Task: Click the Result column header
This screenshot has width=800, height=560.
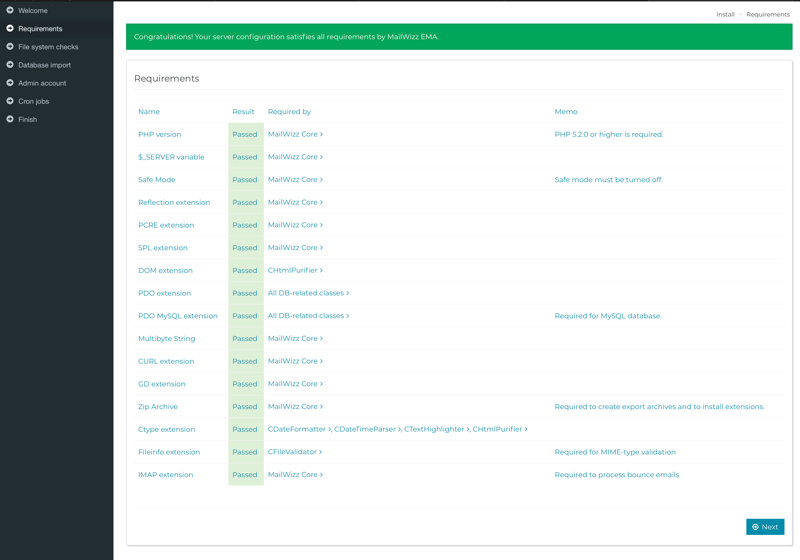Action: [x=243, y=112]
